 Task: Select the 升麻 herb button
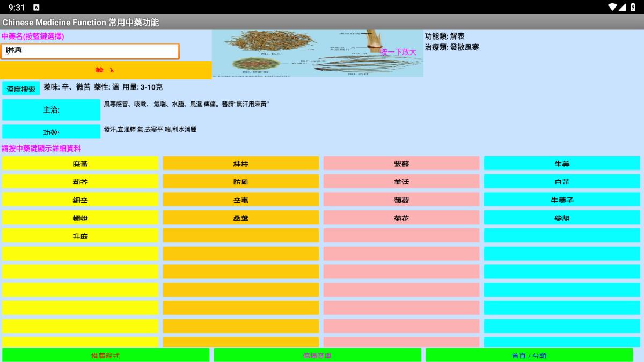(80, 235)
